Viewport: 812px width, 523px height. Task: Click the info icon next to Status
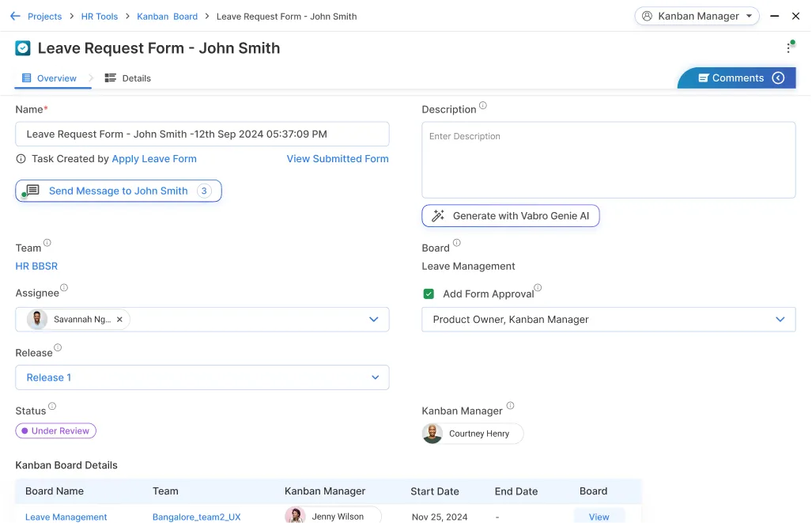point(52,407)
